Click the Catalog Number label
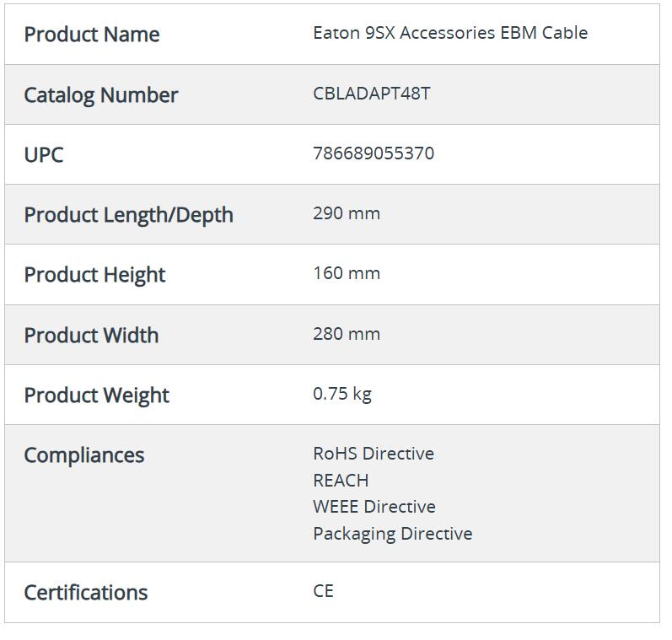 (x=100, y=94)
